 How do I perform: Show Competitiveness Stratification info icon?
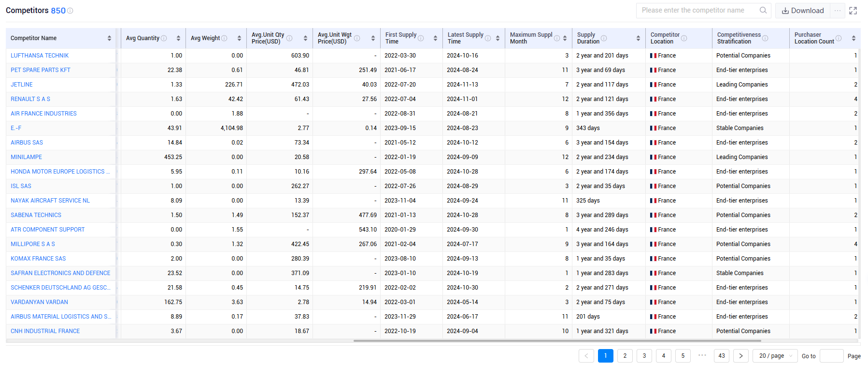coord(765,38)
